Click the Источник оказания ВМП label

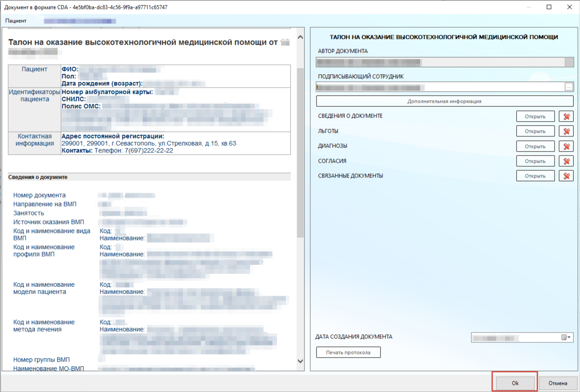[49, 222]
